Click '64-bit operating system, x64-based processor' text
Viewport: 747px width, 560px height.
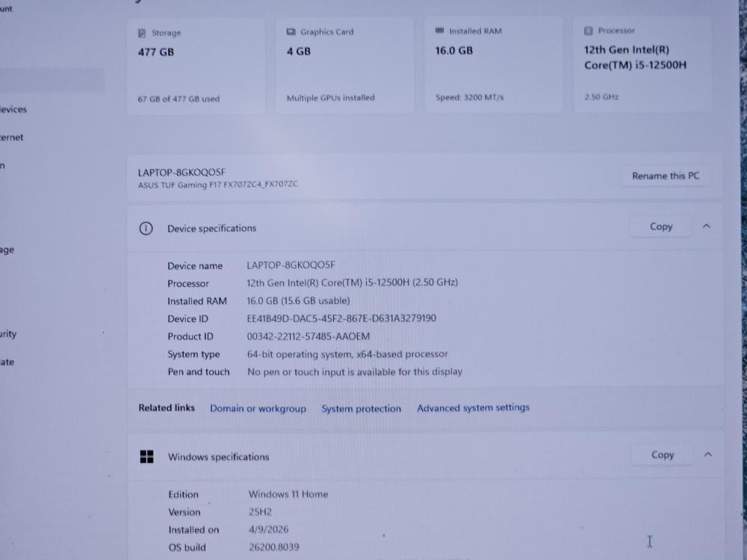click(x=347, y=354)
